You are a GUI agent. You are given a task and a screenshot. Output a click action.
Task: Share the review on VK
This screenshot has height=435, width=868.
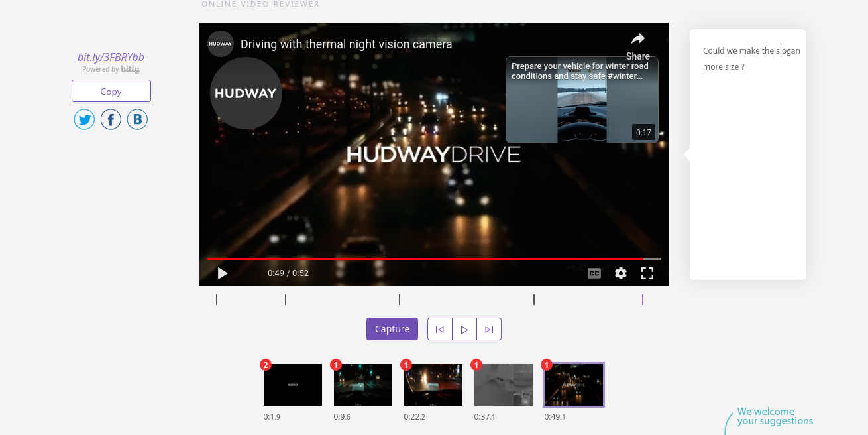[x=137, y=119]
